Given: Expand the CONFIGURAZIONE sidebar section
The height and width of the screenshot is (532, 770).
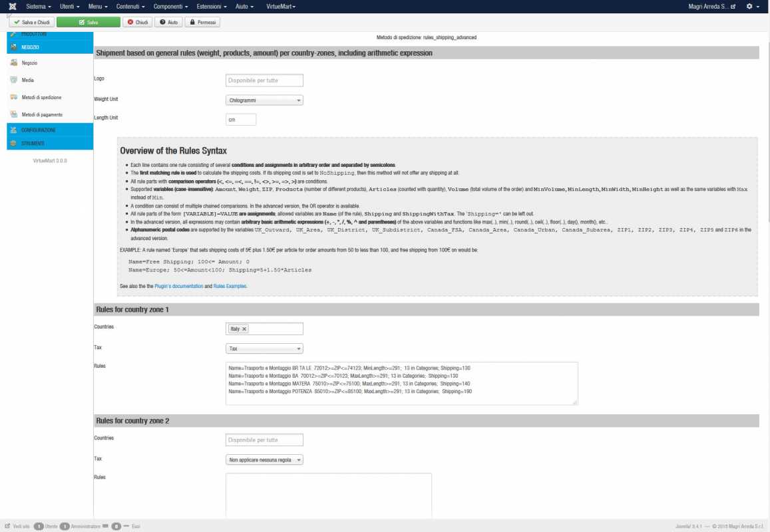Looking at the screenshot, I should (x=38, y=130).
